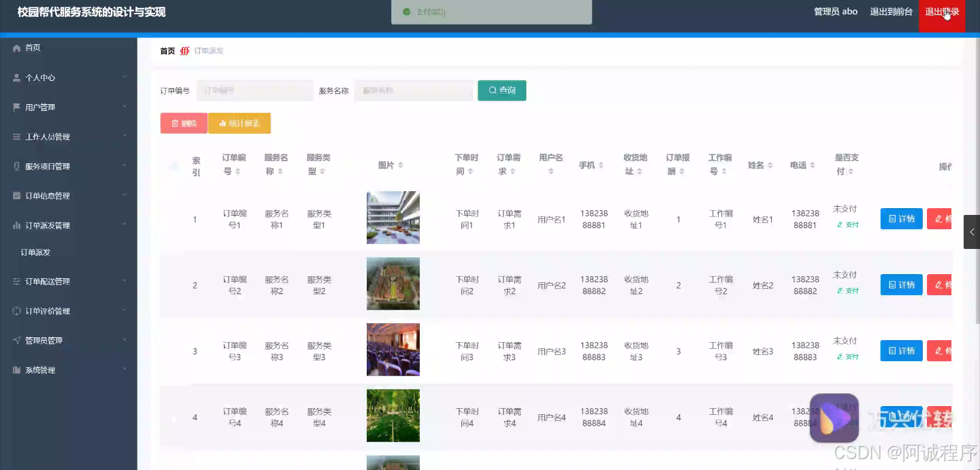Expand the 订单配送管理 menu chevron
This screenshot has height=470, width=980.
(x=125, y=280)
